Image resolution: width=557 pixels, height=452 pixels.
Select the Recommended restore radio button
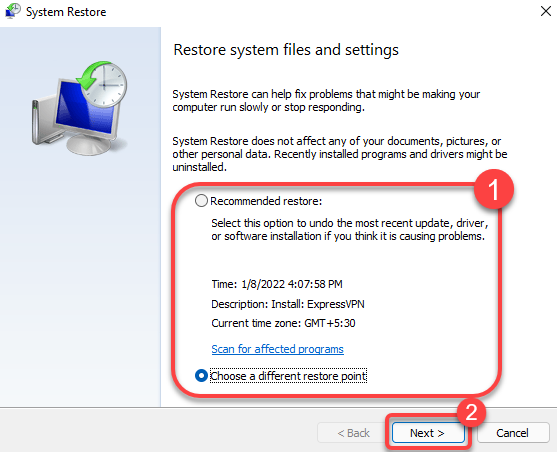201,201
